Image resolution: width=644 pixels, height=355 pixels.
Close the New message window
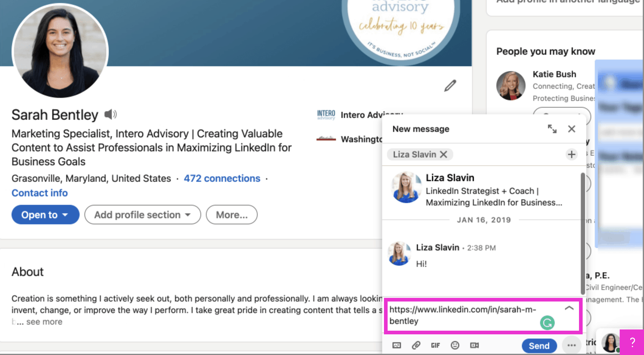[571, 129]
